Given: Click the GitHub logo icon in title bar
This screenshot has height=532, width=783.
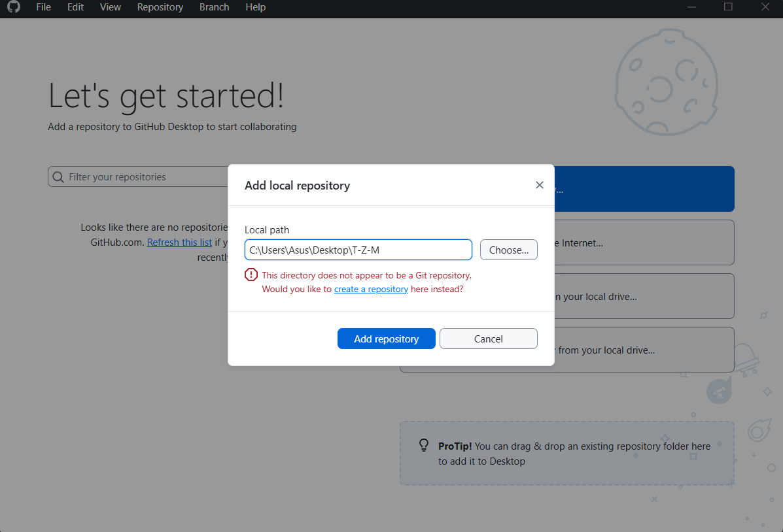Looking at the screenshot, I should (x=14, y=7).
